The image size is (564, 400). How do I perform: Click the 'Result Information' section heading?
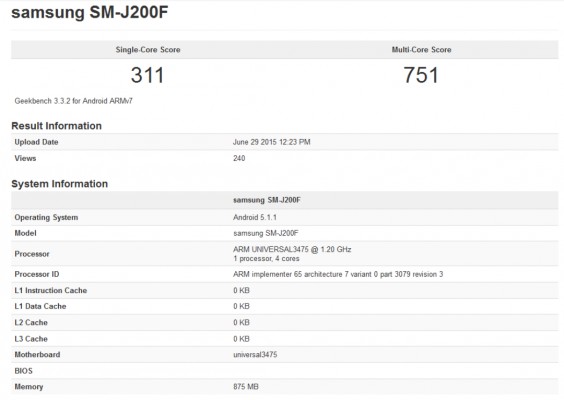click(x=56, y=126)
